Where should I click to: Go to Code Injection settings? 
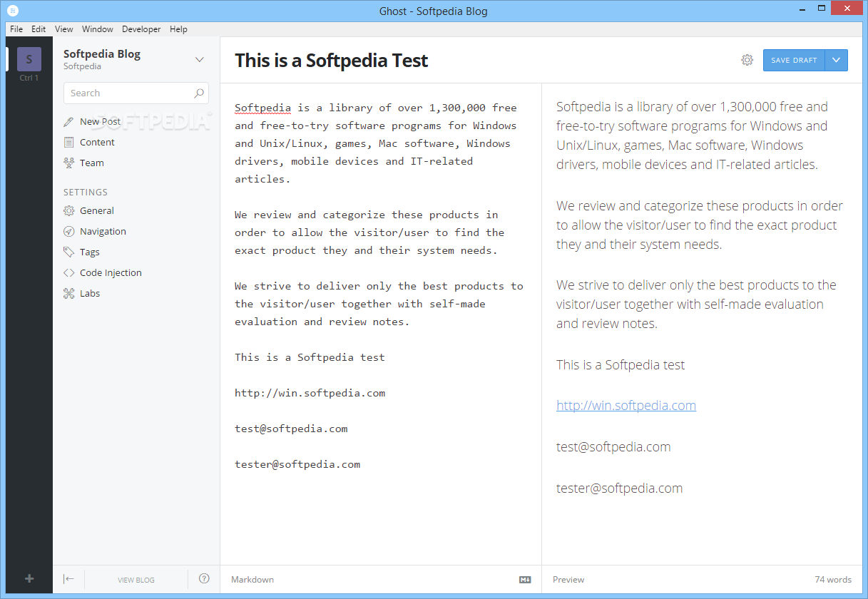(x=111, y=272)
